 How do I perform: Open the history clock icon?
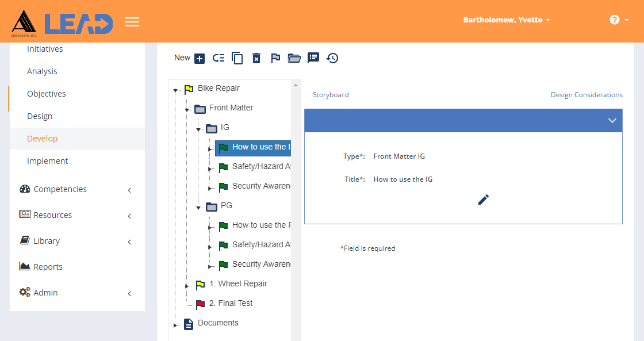[x=332, y=58]
